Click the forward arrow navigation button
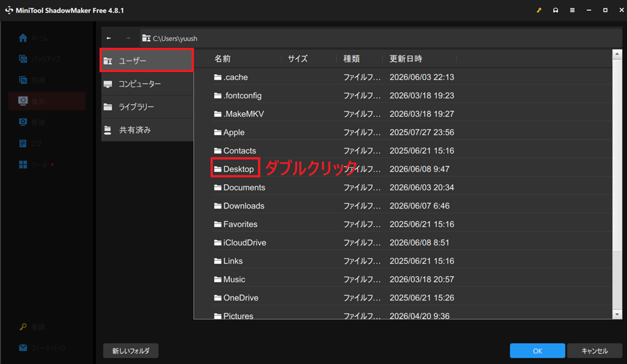 tap(128, 38)
